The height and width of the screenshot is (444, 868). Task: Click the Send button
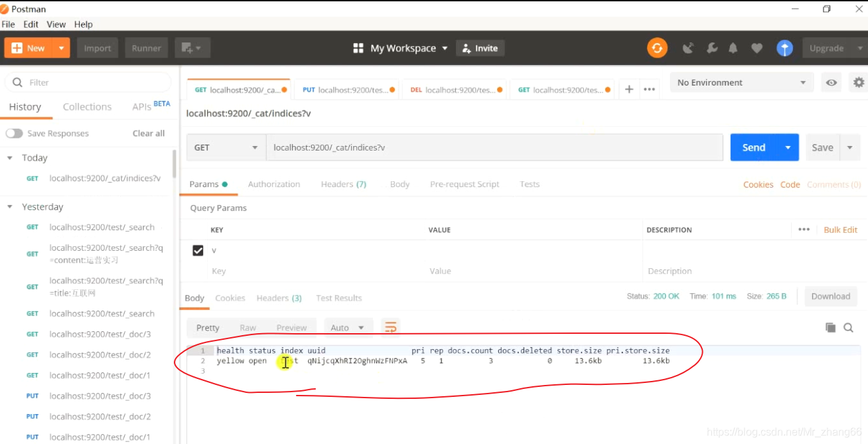point(754,147)
